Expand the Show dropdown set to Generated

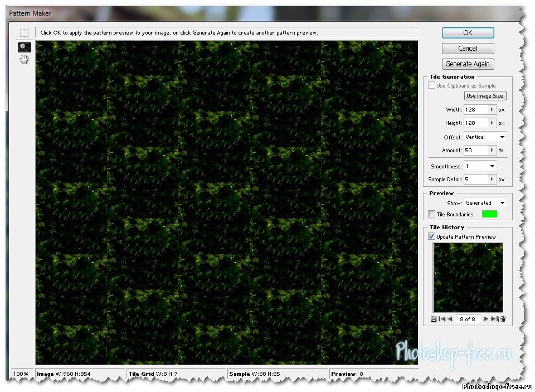tap(502, 203)
